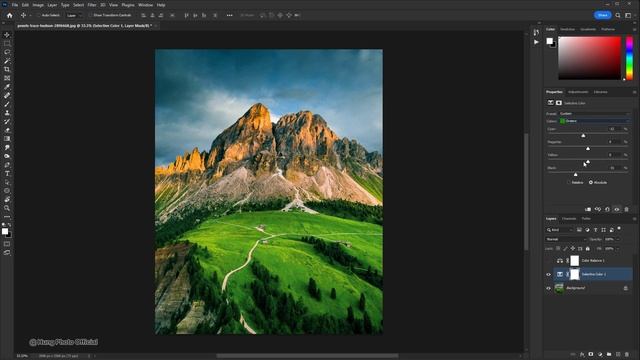Select the Eraser tool
640x360 pixels.
coord(7,130)
